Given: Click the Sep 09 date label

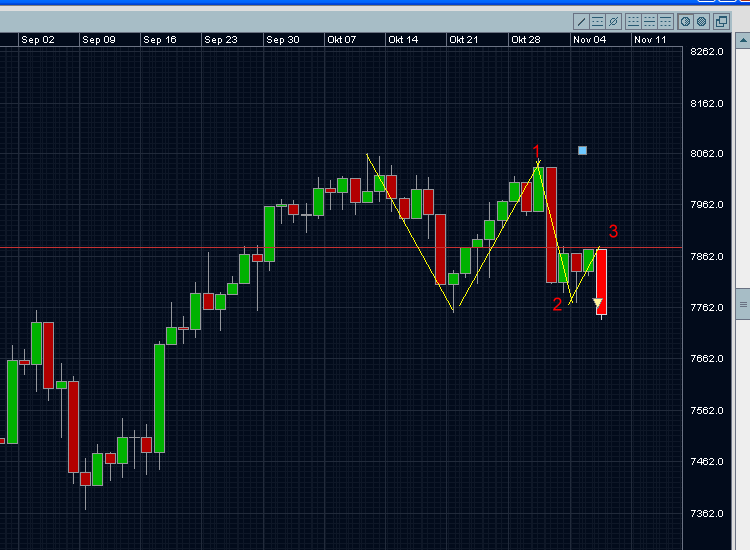Looking at the screenshot, I should (99, 40).
